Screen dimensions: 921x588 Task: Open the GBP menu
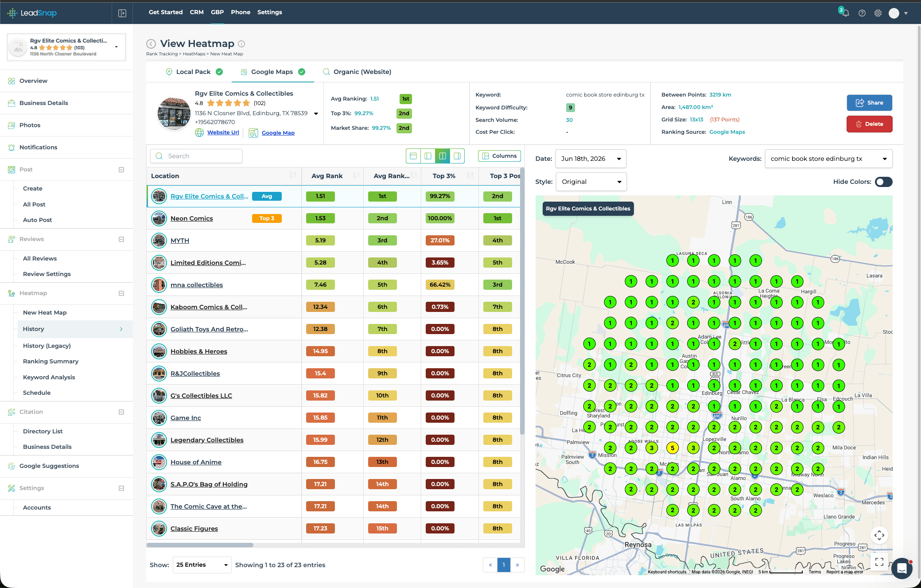pyautogui.click(x=217, y=12)
